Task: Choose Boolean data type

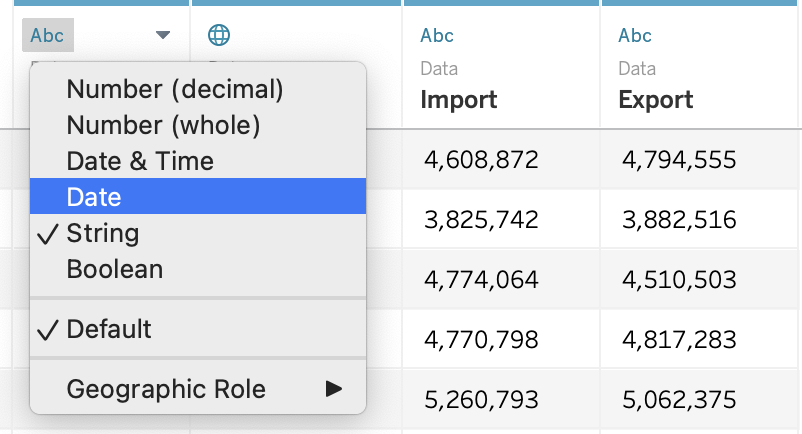Action: (x=114, y=269)
